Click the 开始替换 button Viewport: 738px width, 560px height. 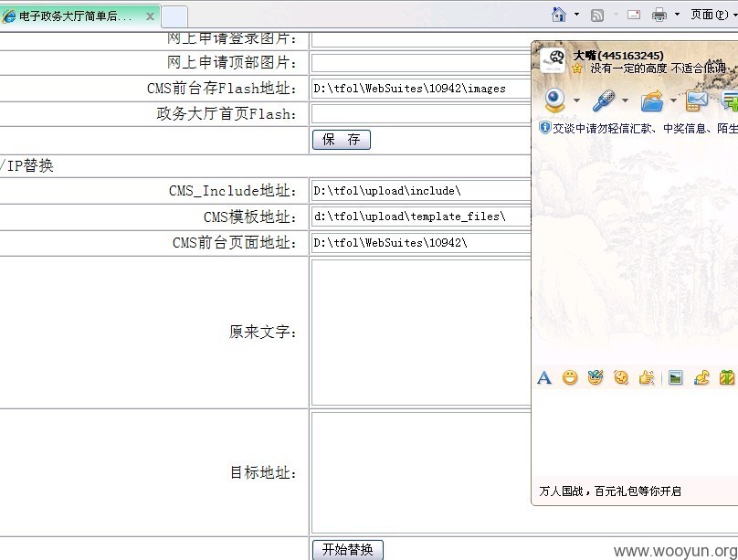[348, 549]
